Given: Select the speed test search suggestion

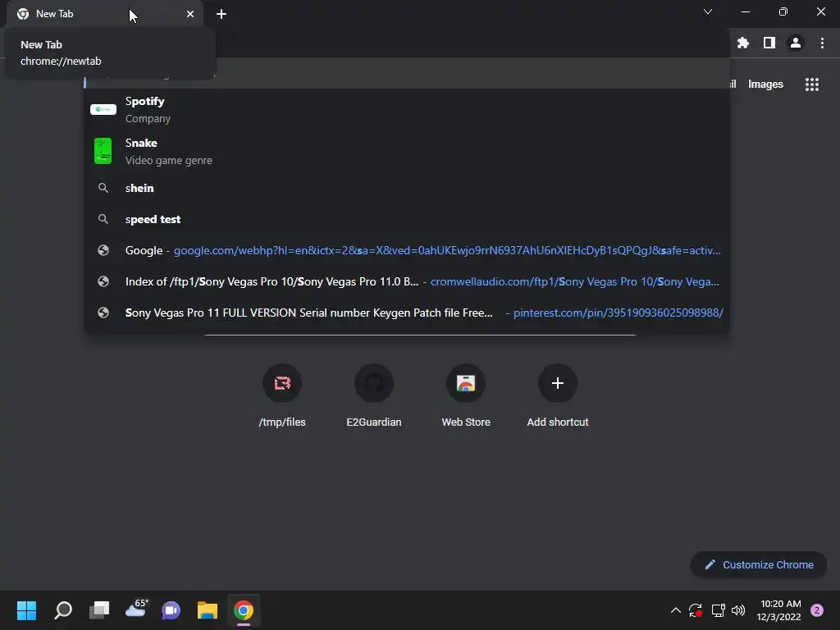Looking at the screenshot, I should 407,219.
